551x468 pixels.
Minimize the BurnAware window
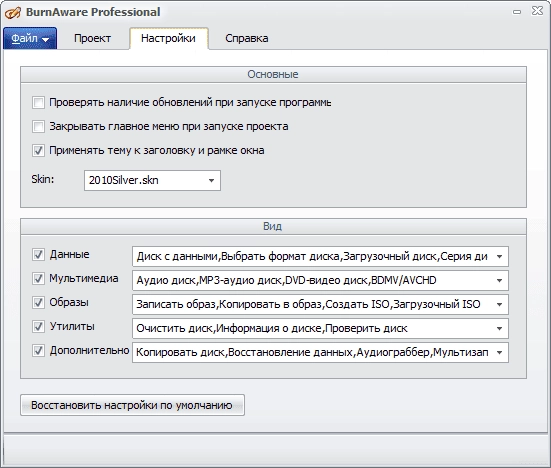point(517,12)
